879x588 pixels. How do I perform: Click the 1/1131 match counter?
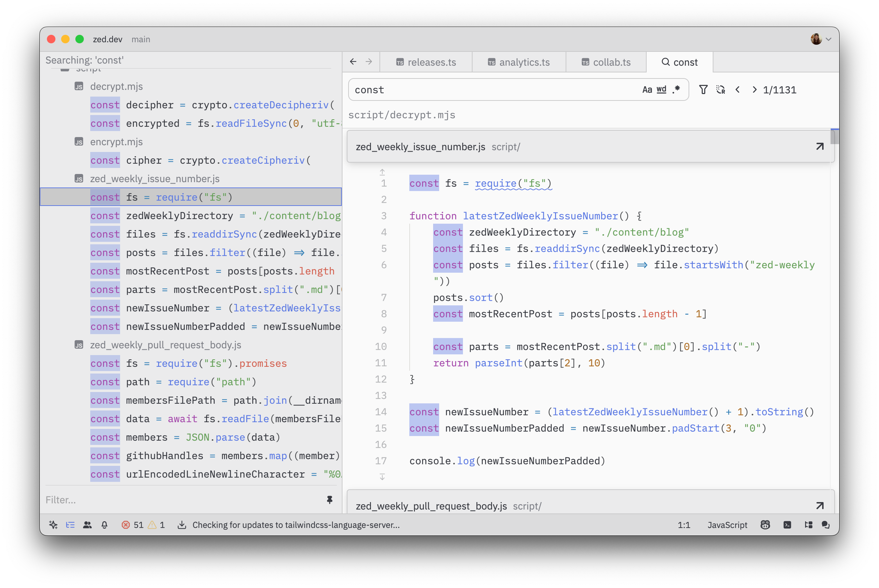(x=779, y=89)
